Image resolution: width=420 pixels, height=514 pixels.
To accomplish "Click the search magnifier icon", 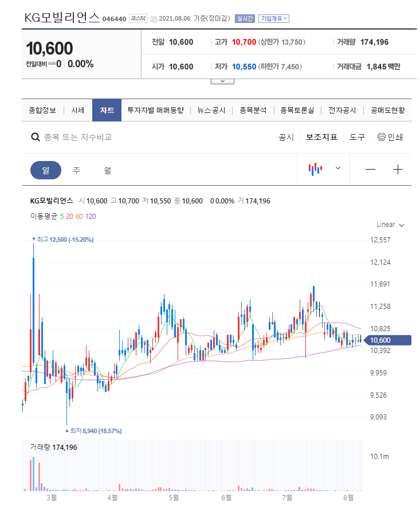I will [35, 137].
